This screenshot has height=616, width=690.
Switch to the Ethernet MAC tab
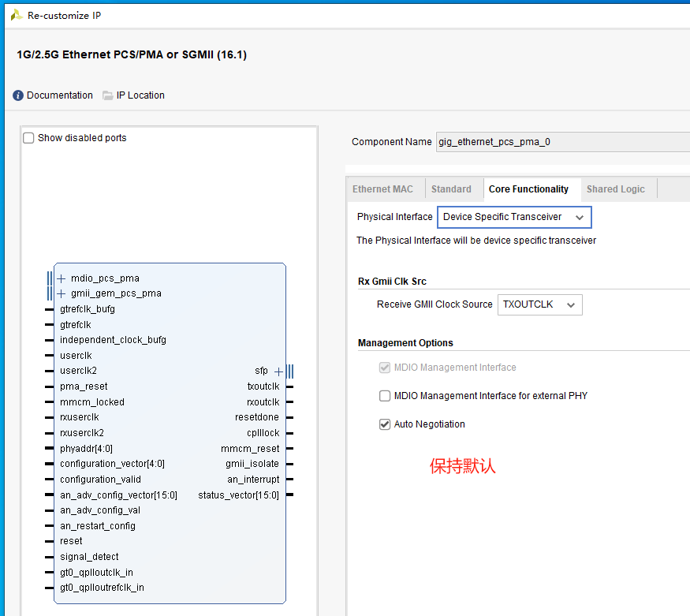click(x=382, y=189)
